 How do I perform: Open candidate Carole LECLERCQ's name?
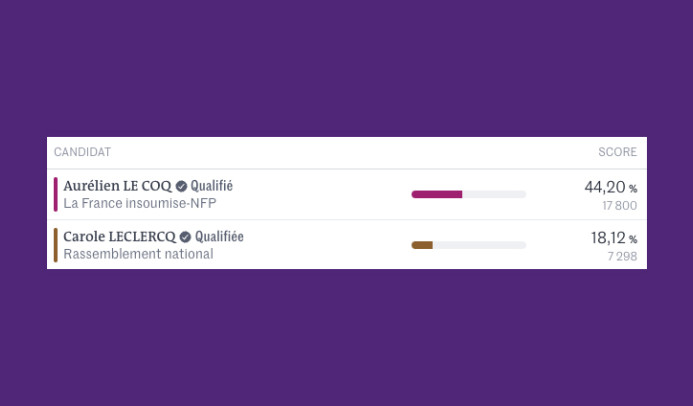click(119, 237)
